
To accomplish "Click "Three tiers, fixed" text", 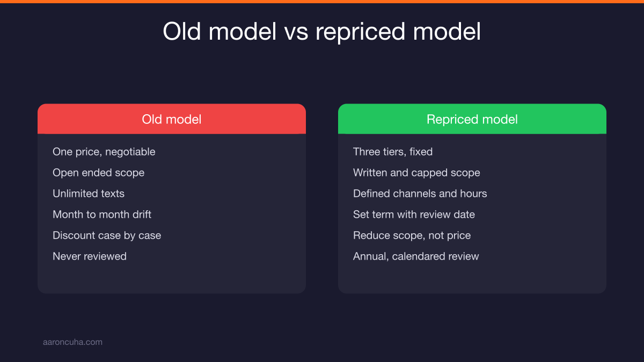I will pyautogui.click(x=393, y=152).
